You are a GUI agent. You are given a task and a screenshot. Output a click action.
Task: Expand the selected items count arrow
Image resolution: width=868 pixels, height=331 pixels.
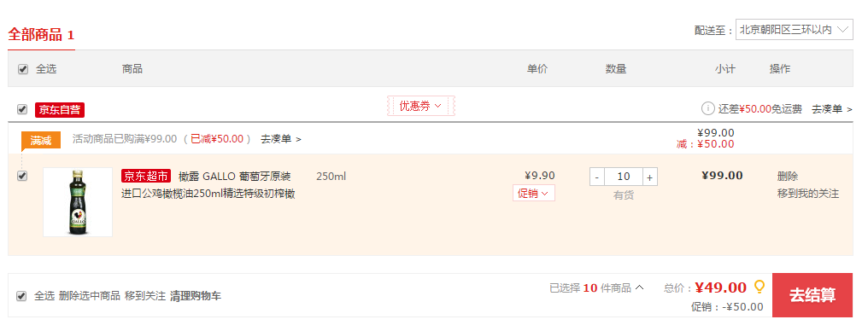(639, 287)
